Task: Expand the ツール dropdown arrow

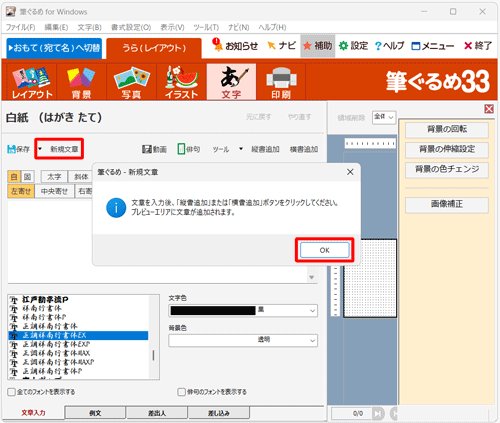Action: (x=241, y=149)
